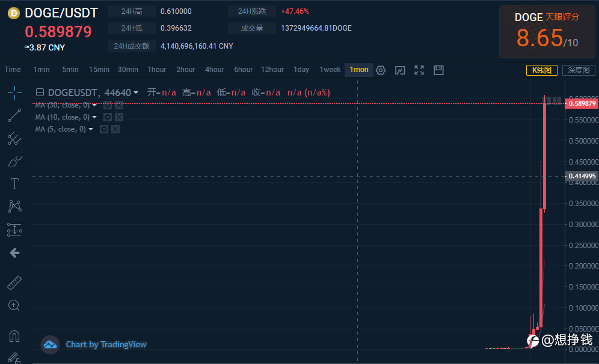599x364 pixels.
Task: Click the back arrow icon in sidebar
Action: (14, 253)
